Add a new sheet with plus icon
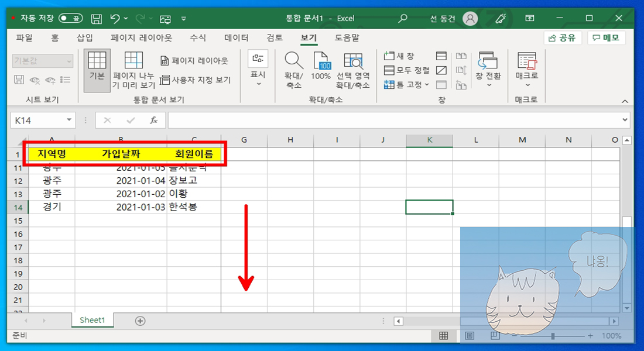 [x=140, y=321]
